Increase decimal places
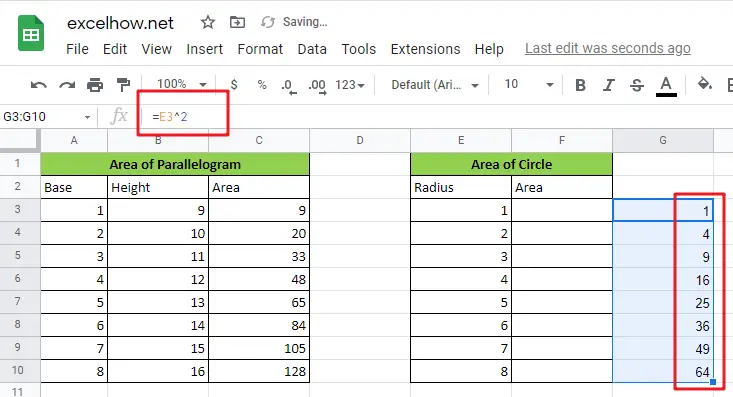The height and width of the screenshot is (397, 733). click(317, 86)
